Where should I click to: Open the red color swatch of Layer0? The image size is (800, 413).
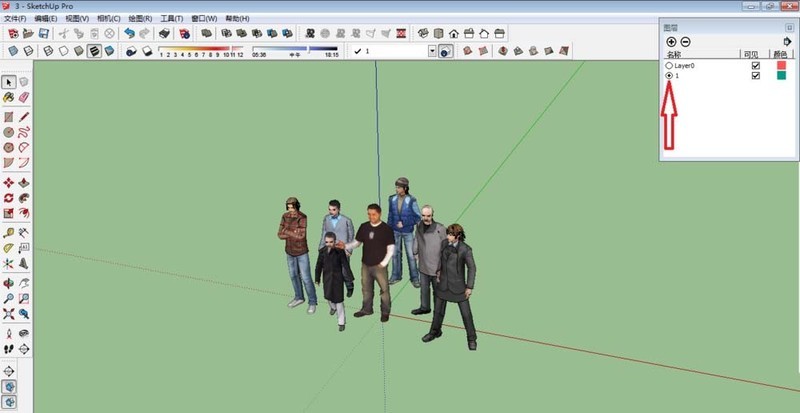(x=782, y=65)
